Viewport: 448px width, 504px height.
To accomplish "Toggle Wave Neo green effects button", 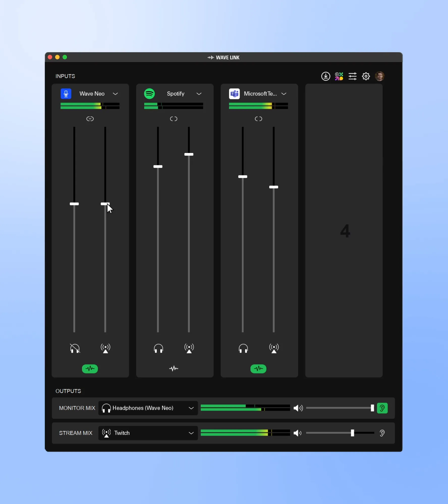I will pyautogui.click(x=90, y=369).
